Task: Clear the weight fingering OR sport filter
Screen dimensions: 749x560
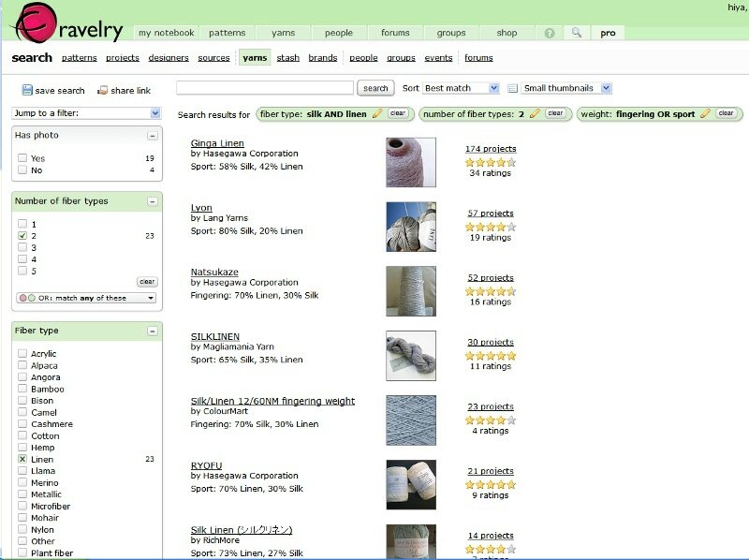Action: tap(726, 113)
